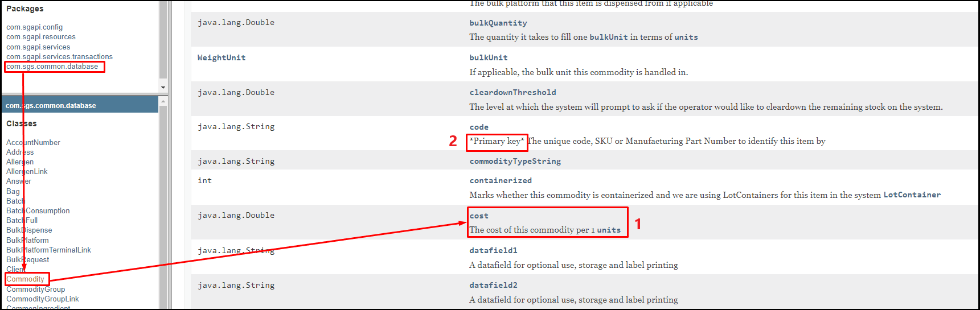980x310 pixels.
Task: Open the com.sgapi.config package
Action: coord(34,27)
